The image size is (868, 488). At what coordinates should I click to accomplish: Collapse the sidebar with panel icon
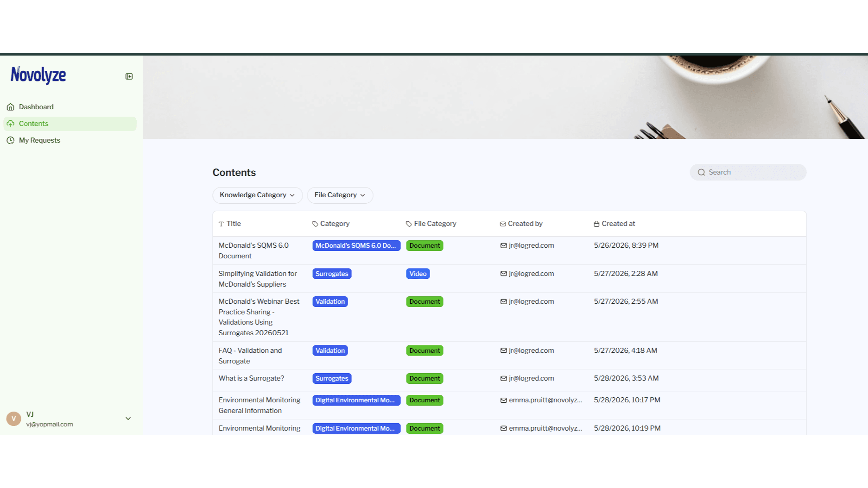click(129, 76)
